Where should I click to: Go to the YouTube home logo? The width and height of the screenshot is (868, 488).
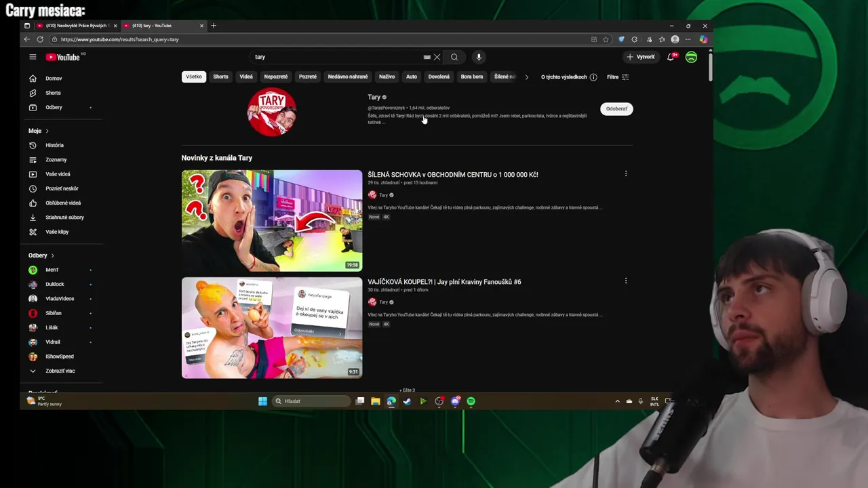tap(63, 57)
